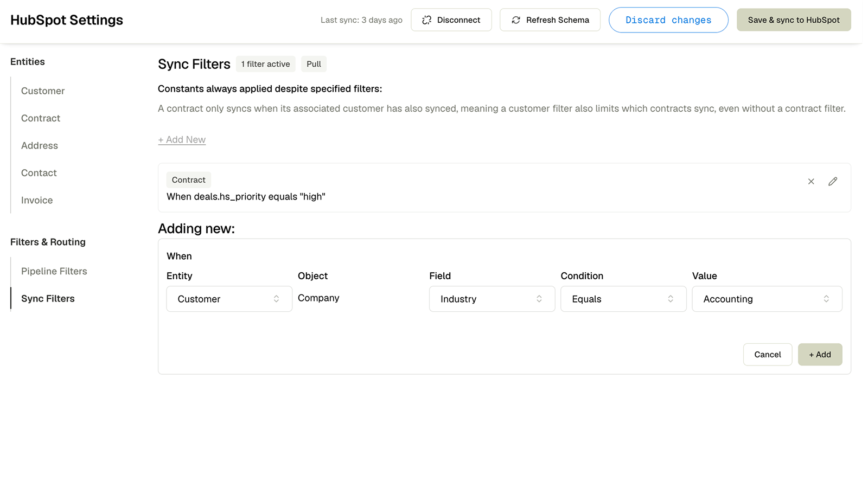868x488 pixels.
Task: Open the Entity dropdown showing Customer
Action: pyautogui.click(x=229, y=299)
